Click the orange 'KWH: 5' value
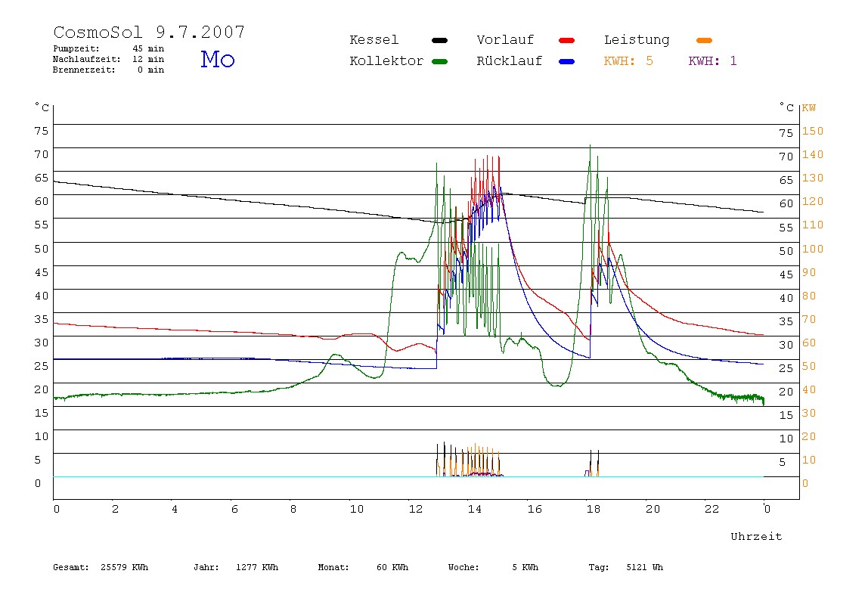 [x=628, y=61]
